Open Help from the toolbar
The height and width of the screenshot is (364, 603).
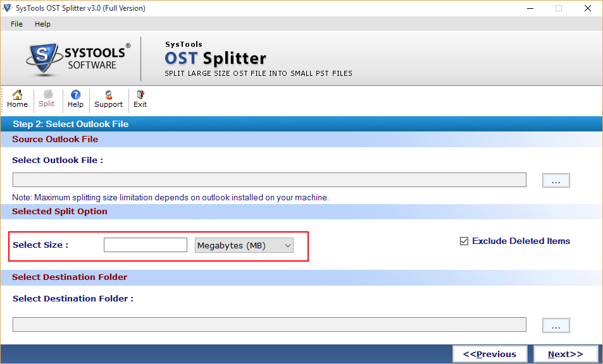pos(75,99)
